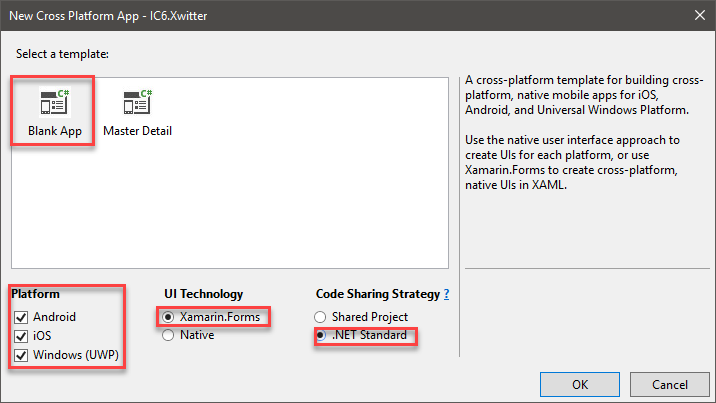
Task: Click the Code Sharing Strategy heading text
Action: click(x=377, y=294)
